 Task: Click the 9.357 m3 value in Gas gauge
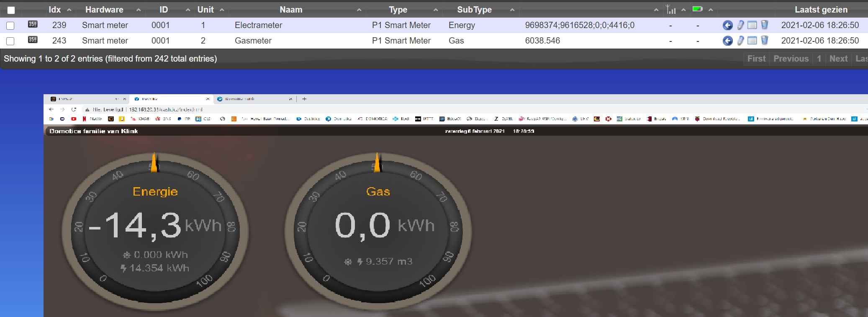point(389,261)
